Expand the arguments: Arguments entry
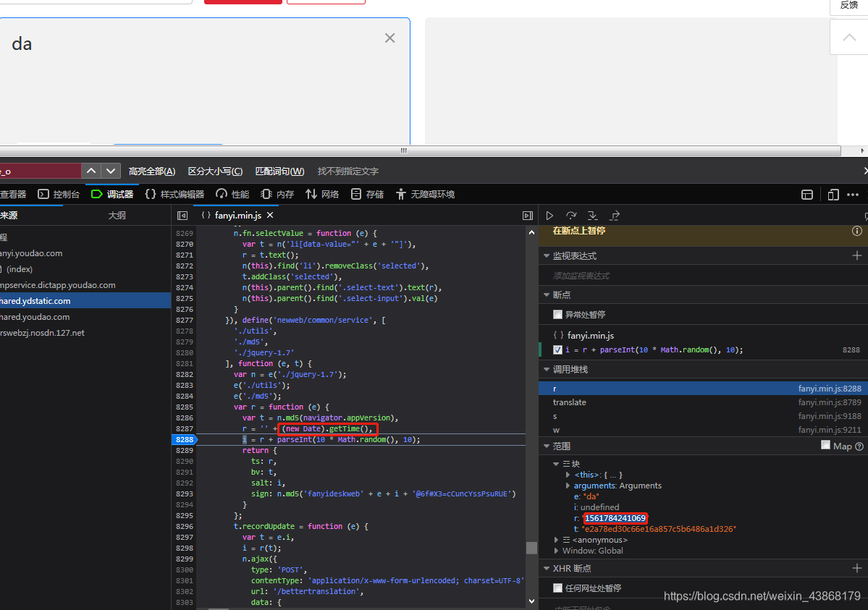 [568, 486]
